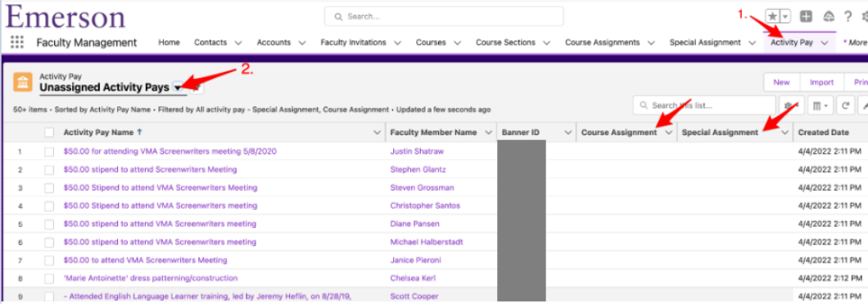Expand the Contacts tab dropdown chevron

click(x=238, y=43)
